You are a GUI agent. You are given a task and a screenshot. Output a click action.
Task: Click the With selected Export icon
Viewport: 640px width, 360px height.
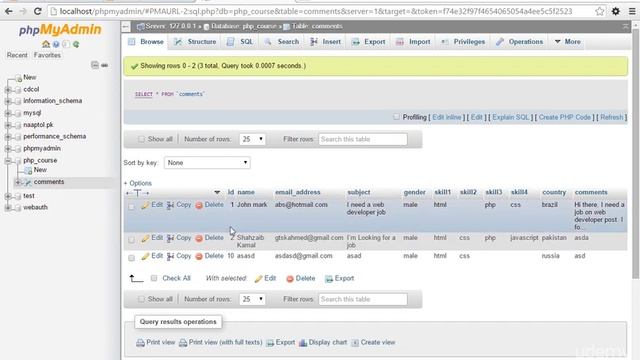tap(329, 279)
